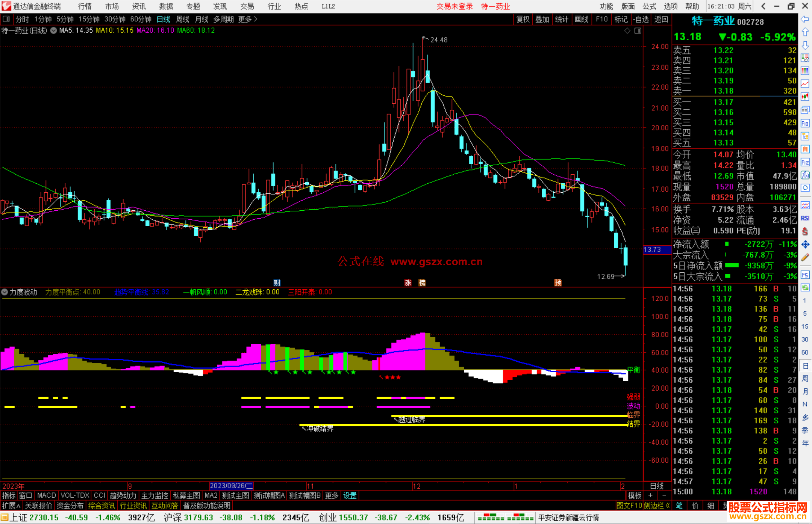812x524 pixels.
Task: Open the 公式 menu
Action: tap(649, 6)
